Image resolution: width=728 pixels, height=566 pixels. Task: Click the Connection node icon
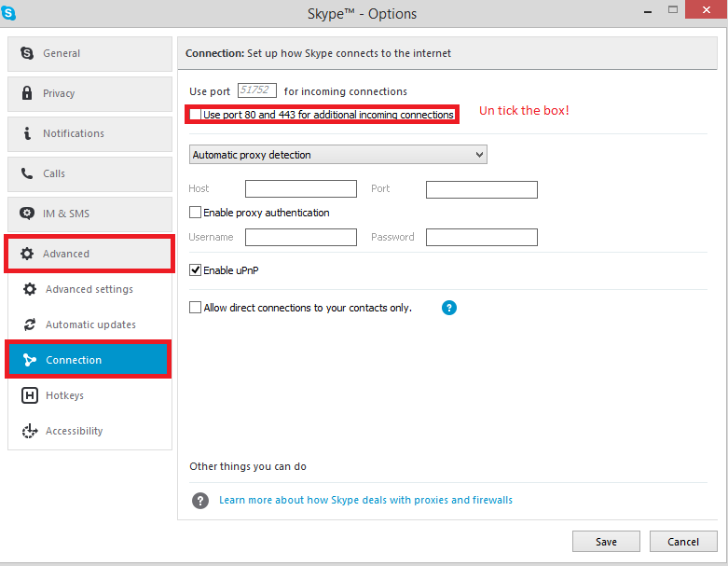point(30,360)
